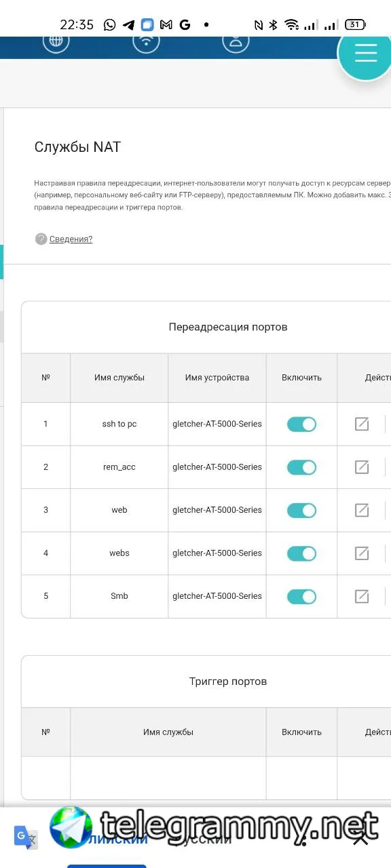Edit the rem_acc forwarding rule

click(x=362, y=467)
